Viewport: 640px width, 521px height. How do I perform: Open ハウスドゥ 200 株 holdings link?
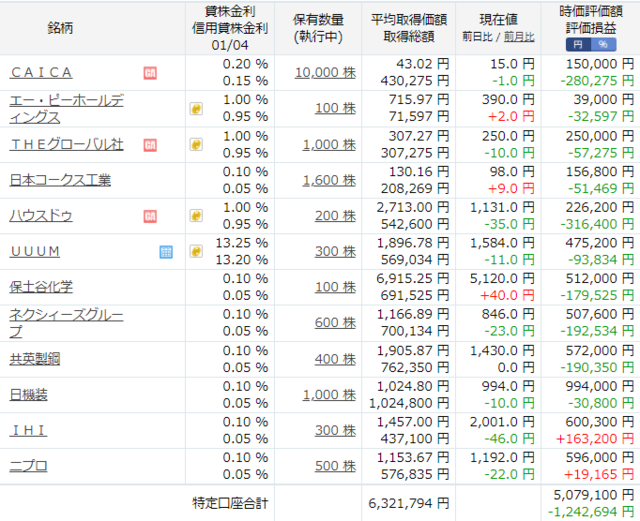pyautogui.click(x=336, y=216)
